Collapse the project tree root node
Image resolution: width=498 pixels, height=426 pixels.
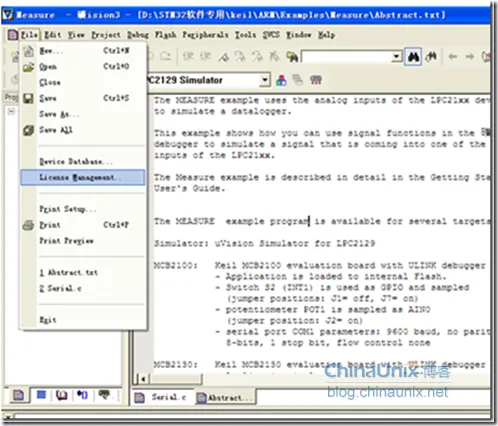click(x=11, y=111)
